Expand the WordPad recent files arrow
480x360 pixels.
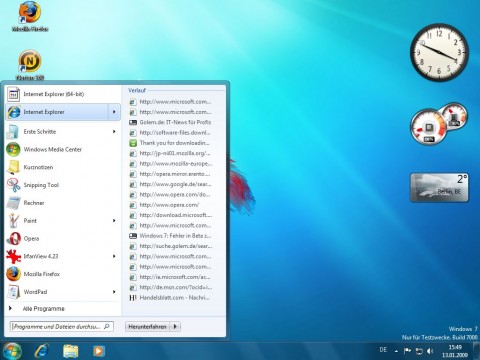pyautogui.click(x=114, y=292)
